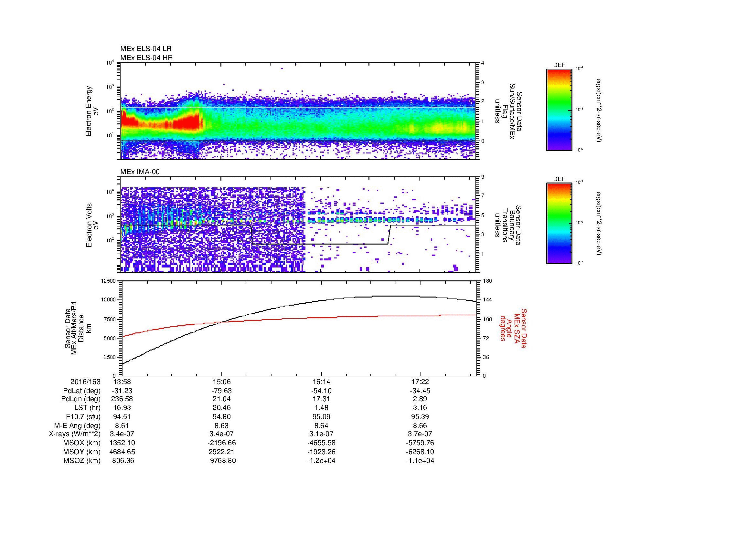Click the top DEF color bar for ELS
Image resolution: width=756 pixels, height=534 pixels.
point(559,109)
